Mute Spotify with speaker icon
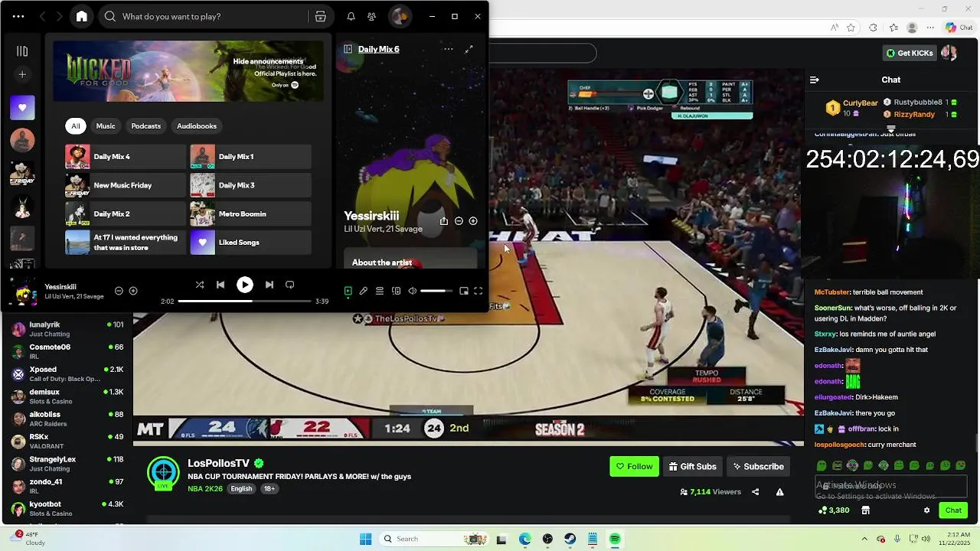The height and width of the screenshot is (551, 980). (x=412, y=291)
